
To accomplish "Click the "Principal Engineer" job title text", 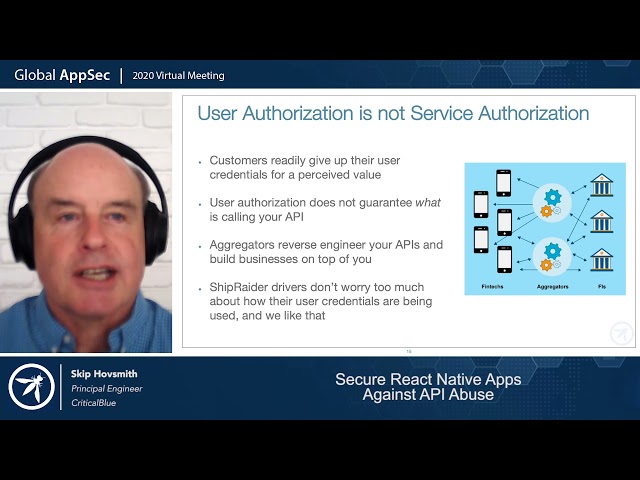I will click(107, 389).
